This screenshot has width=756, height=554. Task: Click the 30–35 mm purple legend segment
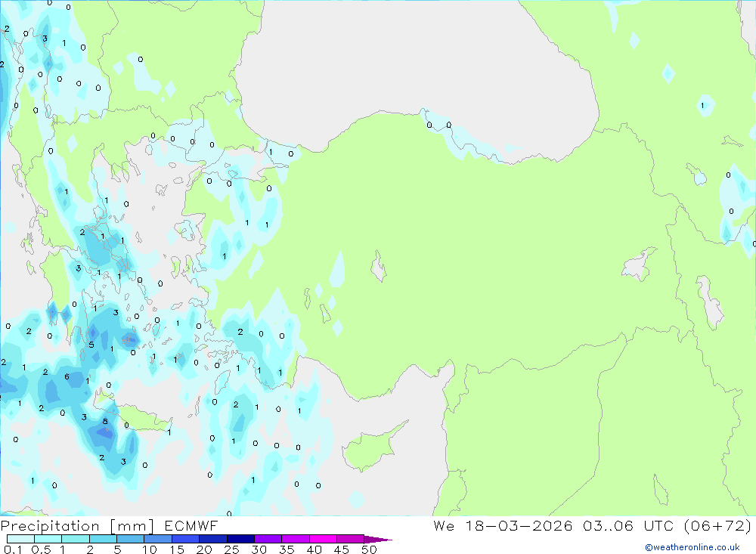(268, 539)
